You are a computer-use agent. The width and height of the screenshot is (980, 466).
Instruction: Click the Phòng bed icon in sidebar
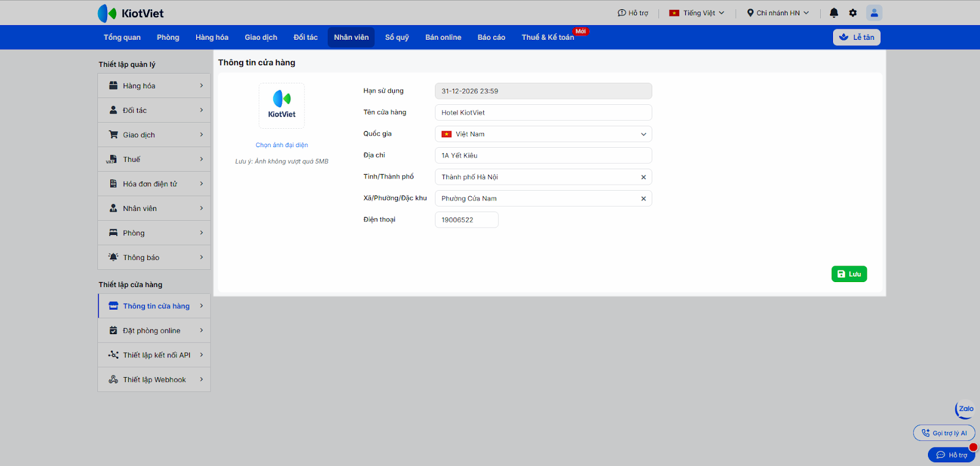coord(113,233)
